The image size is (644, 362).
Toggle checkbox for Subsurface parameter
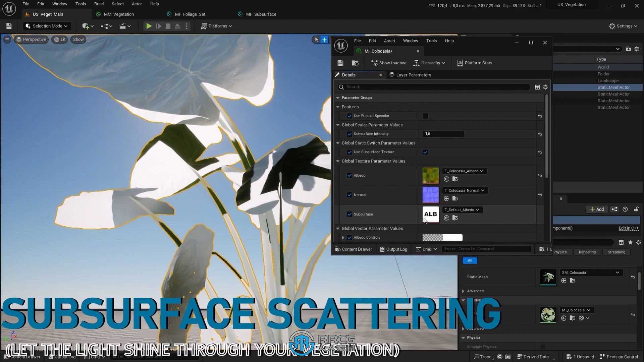350,214
